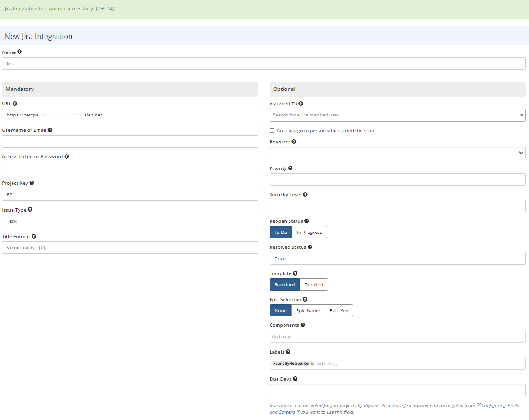Screen dimensions: 529x420
Task: Click the integration Name input field
Action: click(264, 64)
